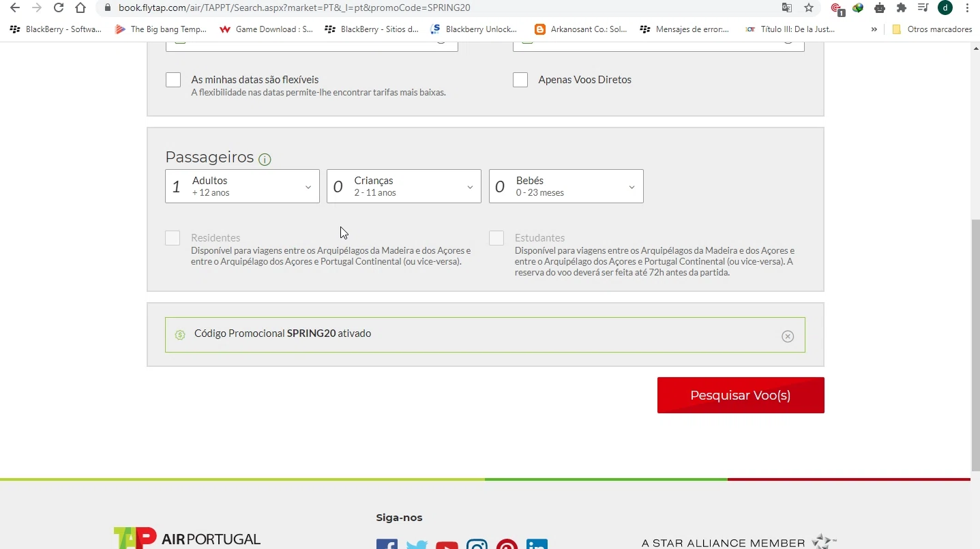Image resolution: width=980 pixels, height=549 pixels.
Task: Remove the SPRING20 promo code with the X
Action: (788, 336)
